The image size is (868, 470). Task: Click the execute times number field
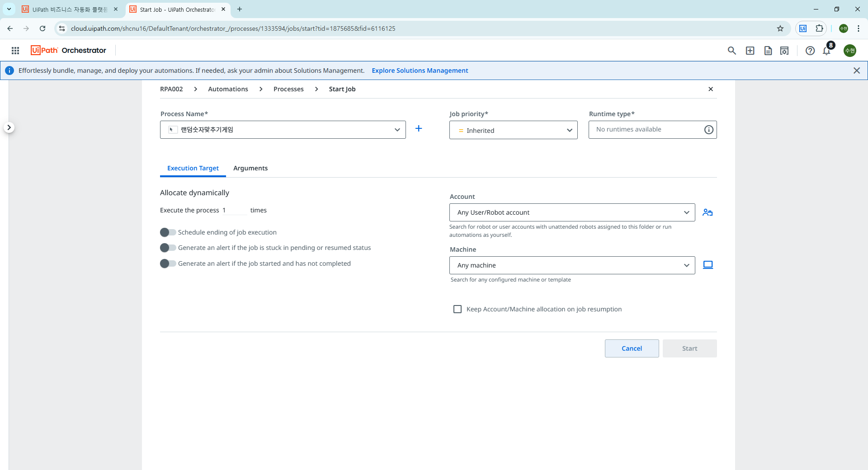pos(234,210)
